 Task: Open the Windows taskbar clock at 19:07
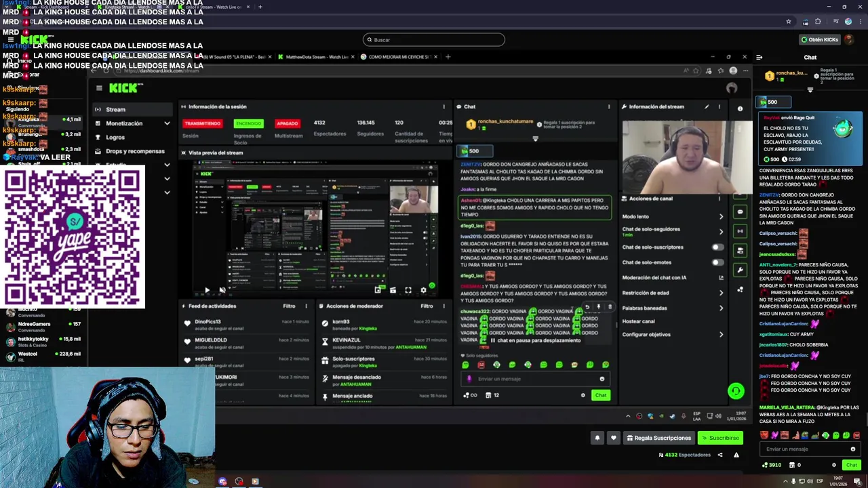[837, 482]
